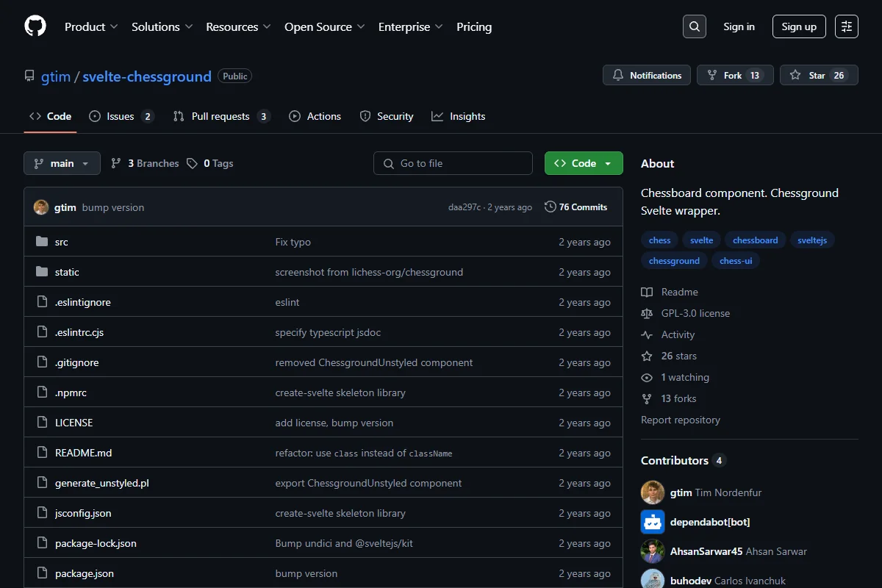This screenshot has width=882, height=588.
Task: Expand the Open Source header menu
Action: click(x=325, y=26)
